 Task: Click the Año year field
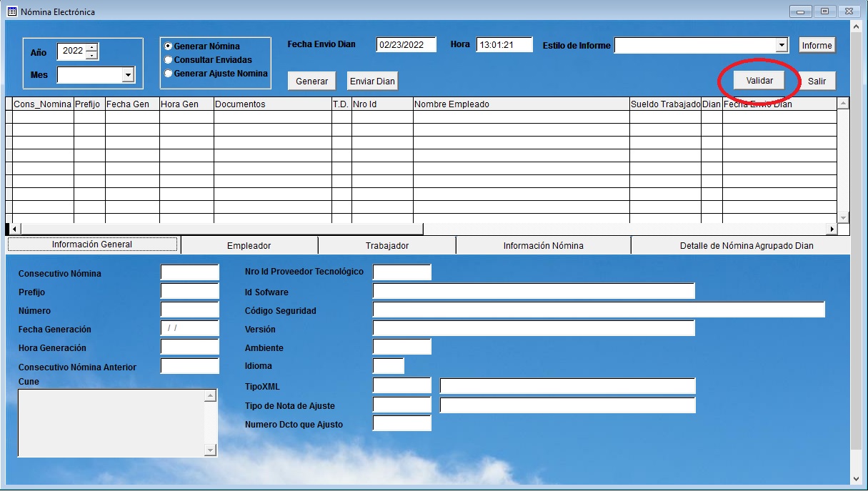tap(71, 51)
